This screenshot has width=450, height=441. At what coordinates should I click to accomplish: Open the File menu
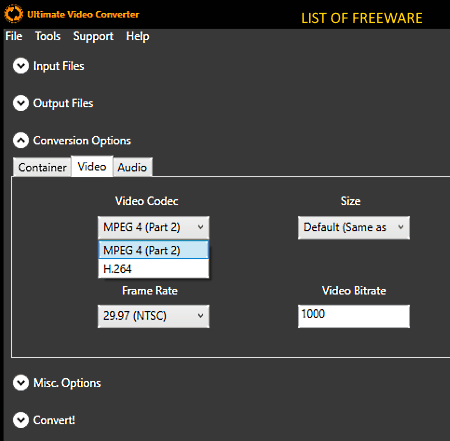tap(14, 36)
